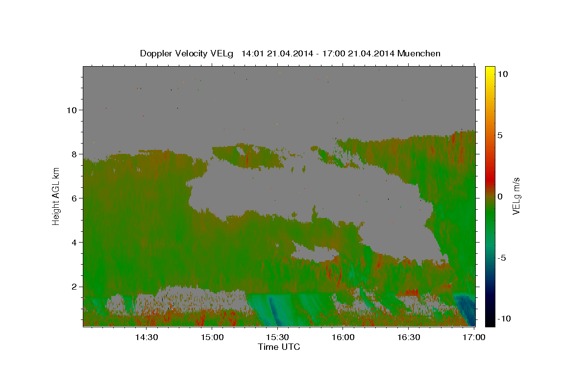This screenshot has width=588, height=392.
Task: Select the 'Muenchen' location text in title
Action: (419, 53)
